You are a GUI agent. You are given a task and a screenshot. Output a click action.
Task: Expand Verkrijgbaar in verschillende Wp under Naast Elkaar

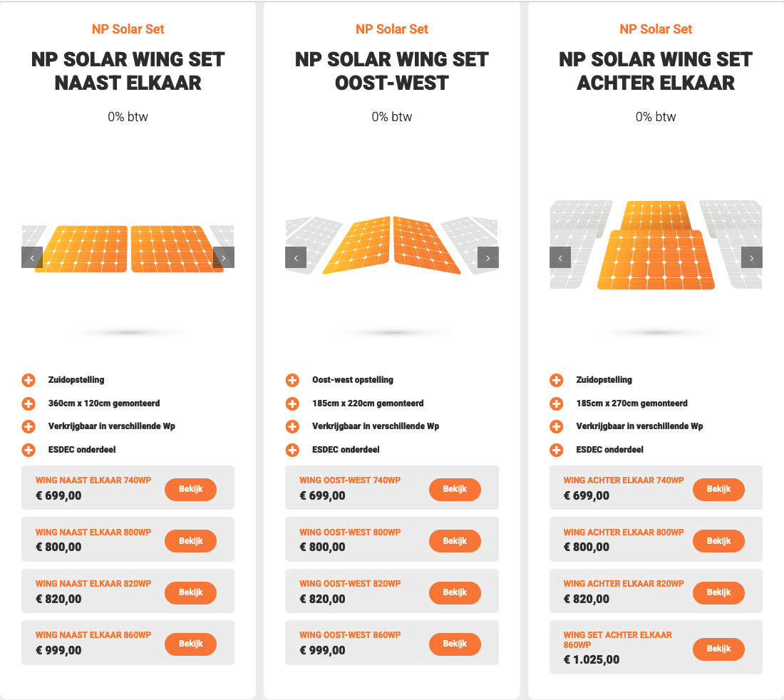29,427
